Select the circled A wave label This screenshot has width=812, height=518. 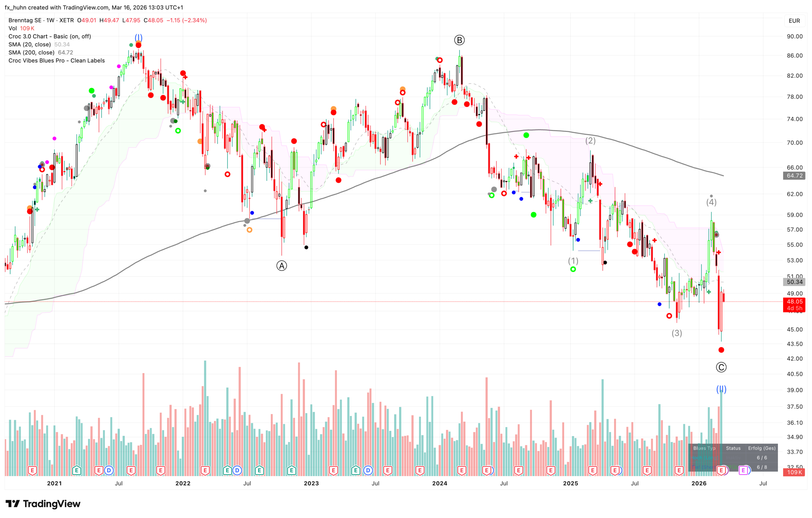coord(282,266)
